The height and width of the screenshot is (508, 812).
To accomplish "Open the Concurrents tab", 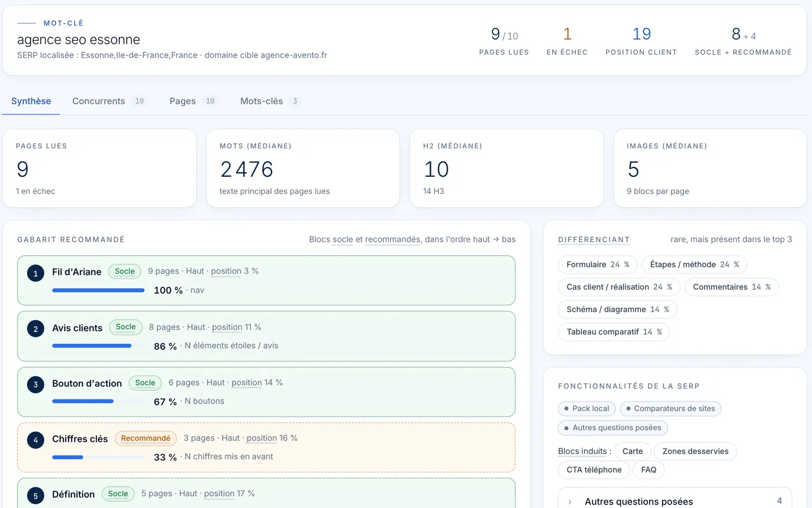I will pos(110,101).
